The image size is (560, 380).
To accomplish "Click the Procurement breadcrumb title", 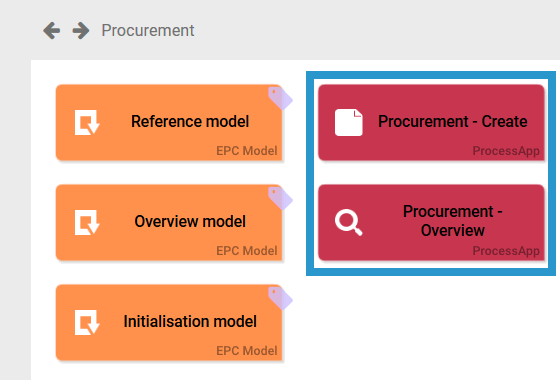I will pyautogui.click(x=148, y=30).
